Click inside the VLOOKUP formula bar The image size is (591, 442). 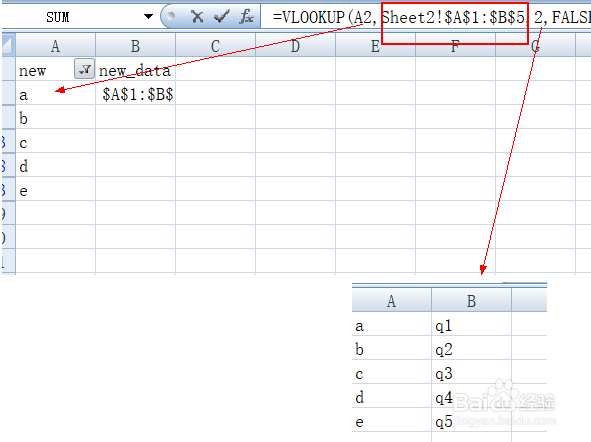(x=426, y=17)
